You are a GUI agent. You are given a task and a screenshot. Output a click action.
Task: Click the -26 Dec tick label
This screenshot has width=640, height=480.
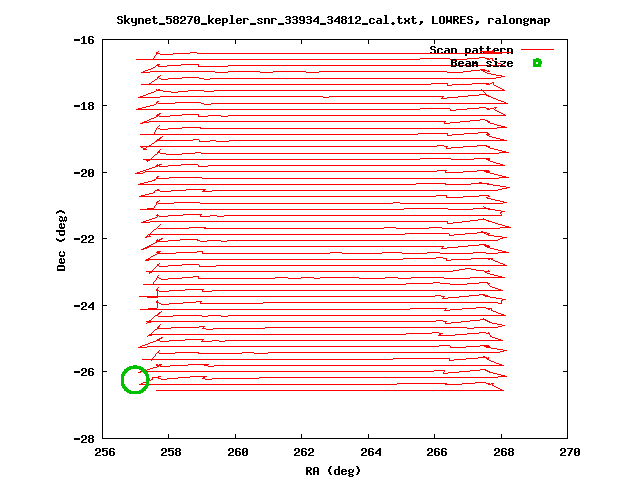84,372
